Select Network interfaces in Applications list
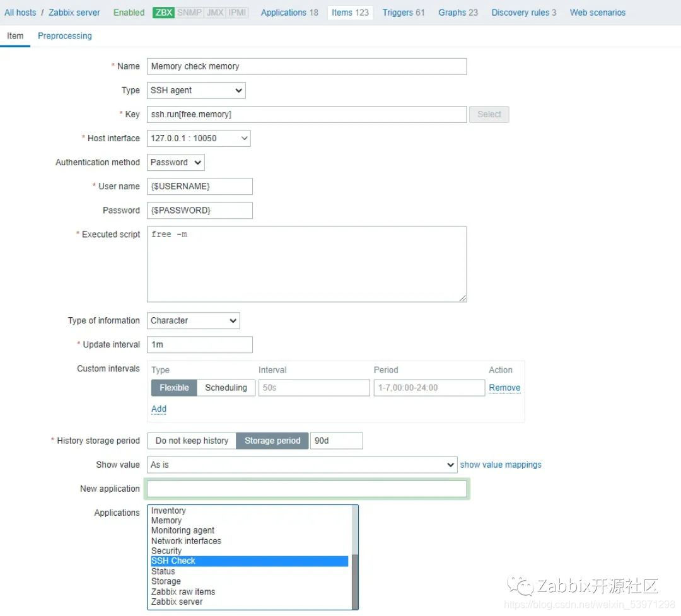 [x=250, y=541]
